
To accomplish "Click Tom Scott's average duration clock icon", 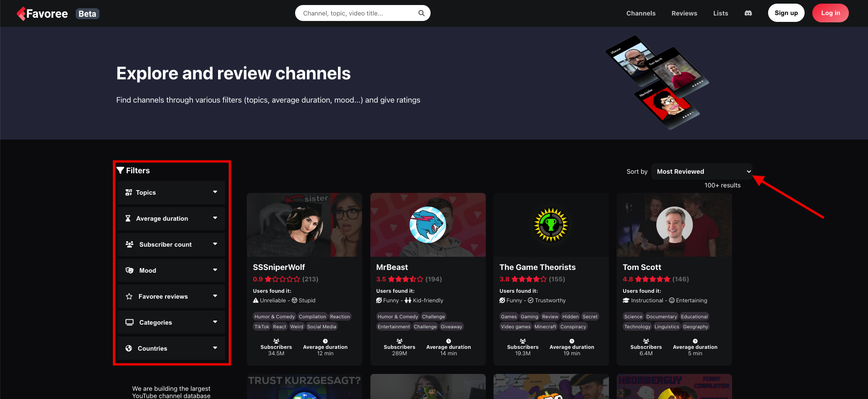I will 695,341.
